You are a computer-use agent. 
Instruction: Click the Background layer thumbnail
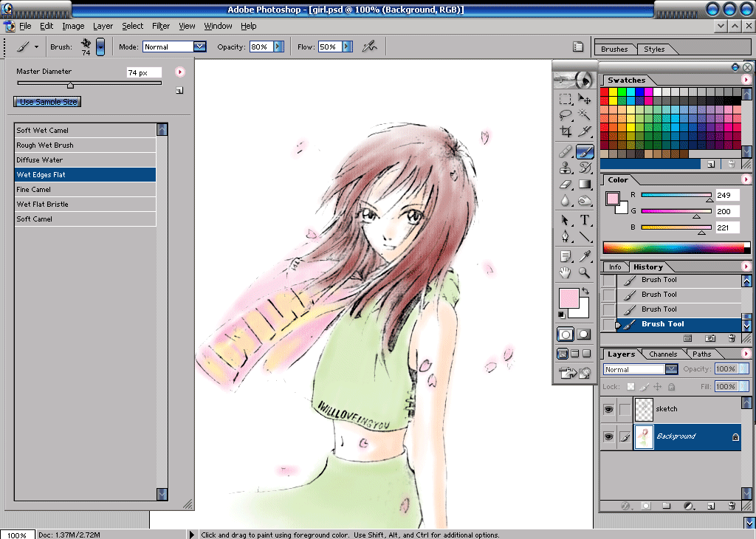point(644,437)
